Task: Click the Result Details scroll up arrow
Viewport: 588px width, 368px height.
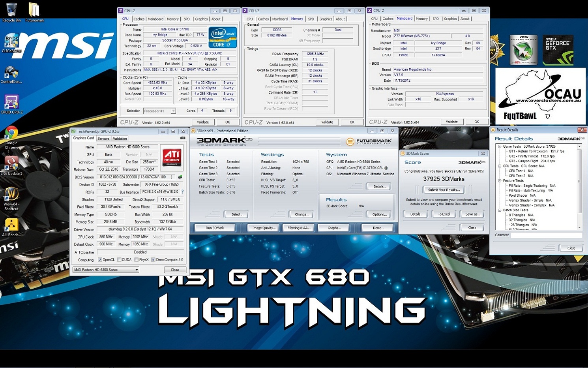Action: [x=579, y=146]
